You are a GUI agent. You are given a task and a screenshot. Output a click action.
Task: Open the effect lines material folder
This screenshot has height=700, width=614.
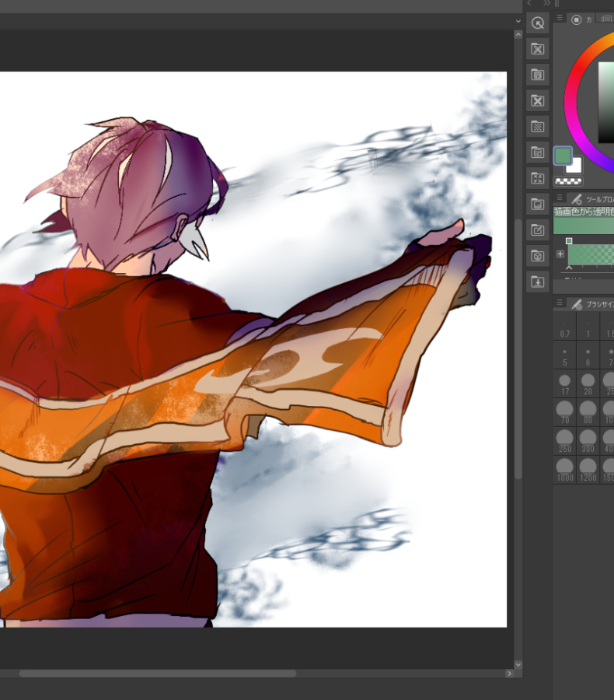pyautogui.click(x=537, y=179)
